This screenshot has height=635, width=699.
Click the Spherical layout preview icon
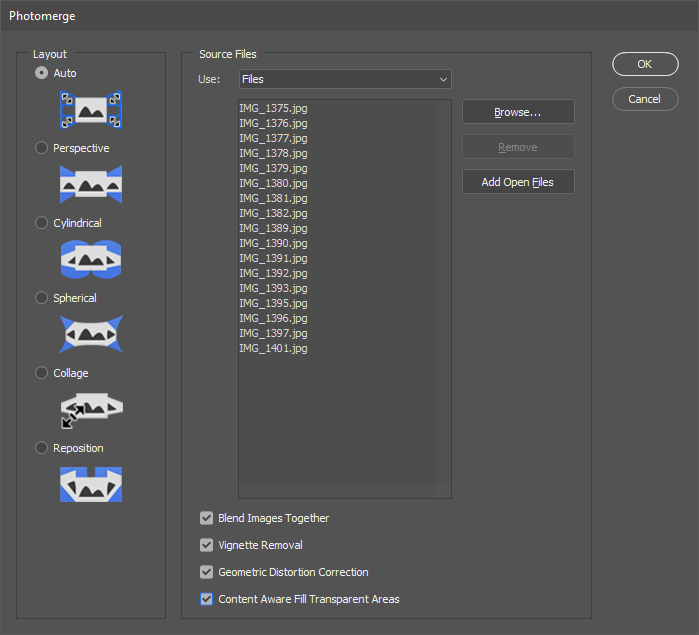[x=91, y=334]
